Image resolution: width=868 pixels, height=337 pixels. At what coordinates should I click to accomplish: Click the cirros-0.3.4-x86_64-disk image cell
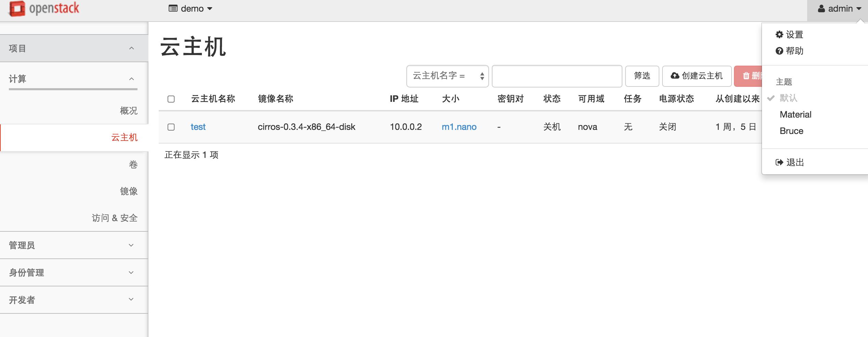coord(306,127)
